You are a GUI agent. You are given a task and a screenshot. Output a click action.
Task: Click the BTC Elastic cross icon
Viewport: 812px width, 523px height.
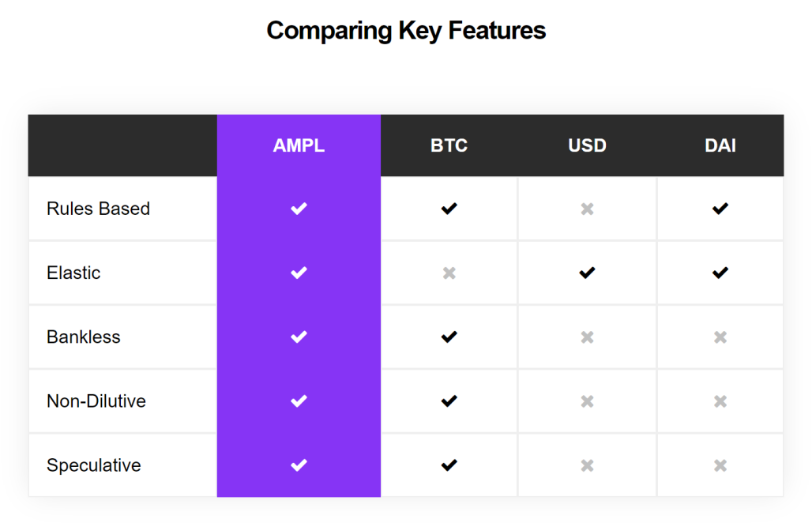449,273
